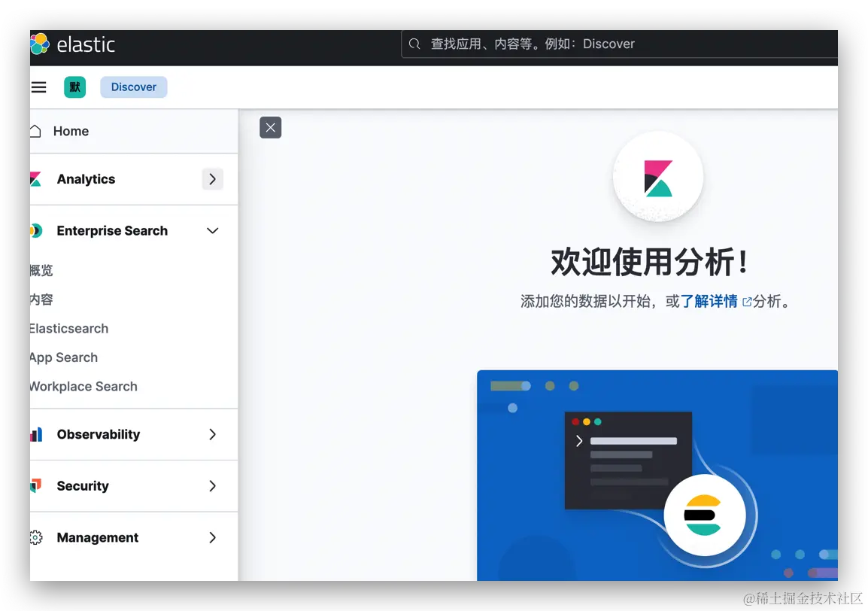Expand Management with its chevron
This screenshot has width=868, height=611.
tap(213, 537)
